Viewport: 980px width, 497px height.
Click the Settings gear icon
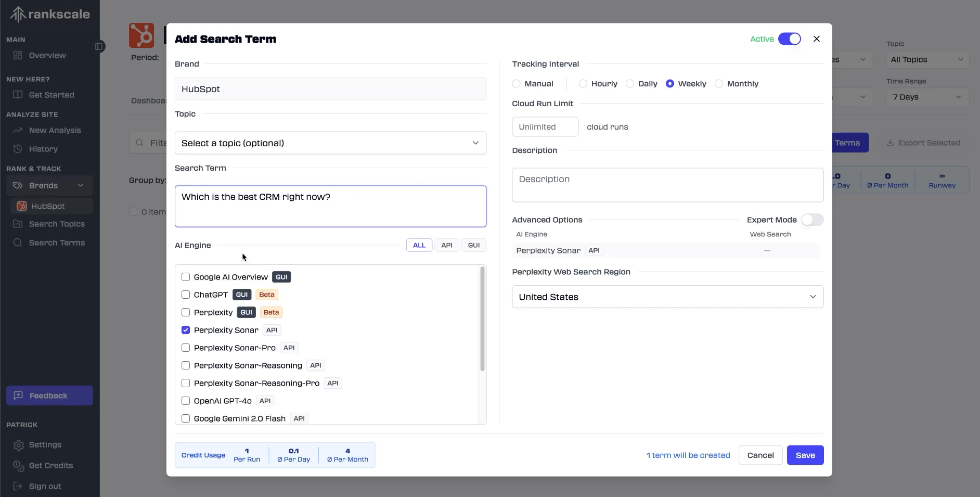pyautogui.click(x=19, y=445)
